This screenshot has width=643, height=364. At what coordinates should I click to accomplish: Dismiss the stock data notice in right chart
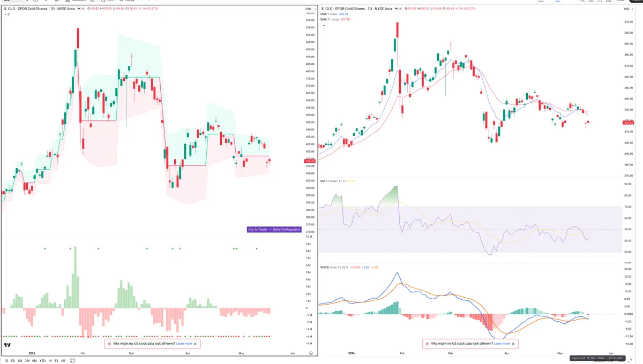click(513, 344)
